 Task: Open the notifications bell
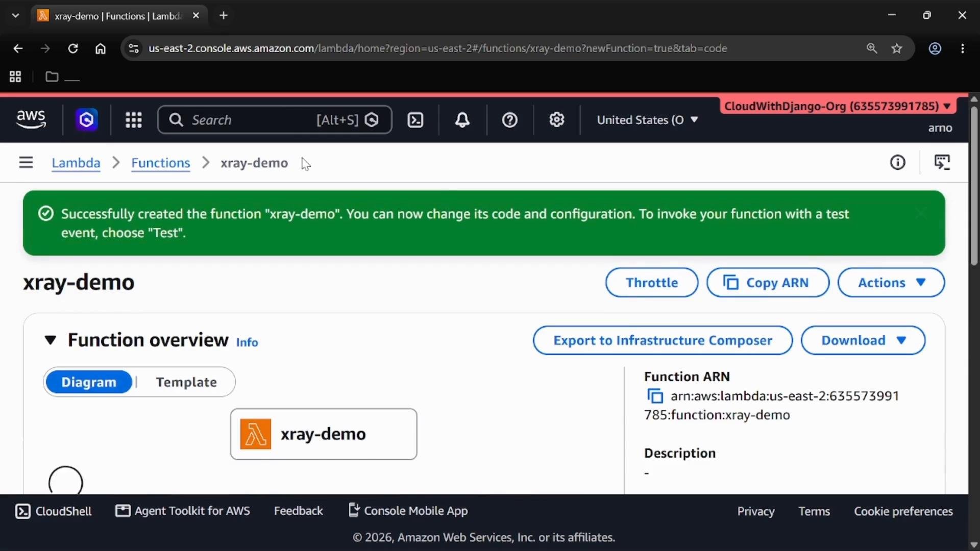point(462,120)
